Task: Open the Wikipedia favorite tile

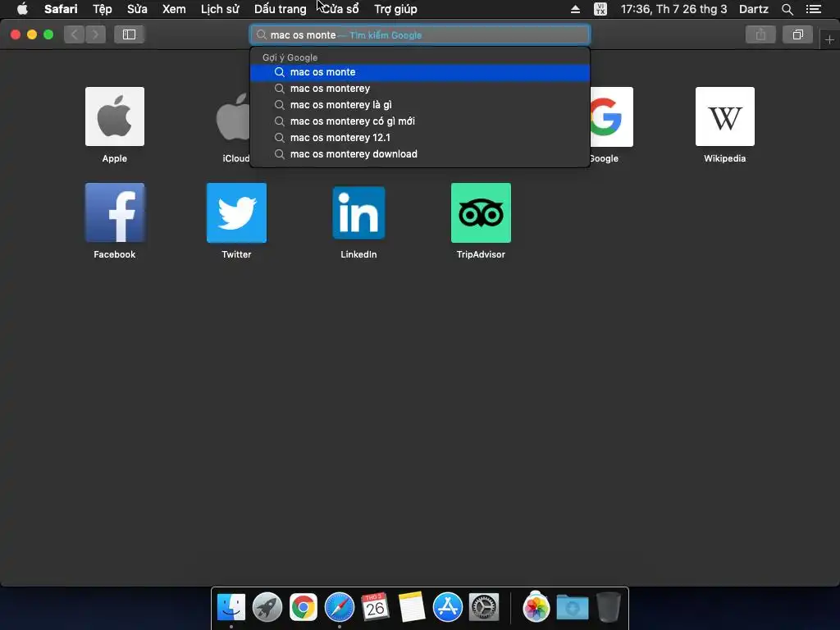Action: coord(725,116)
